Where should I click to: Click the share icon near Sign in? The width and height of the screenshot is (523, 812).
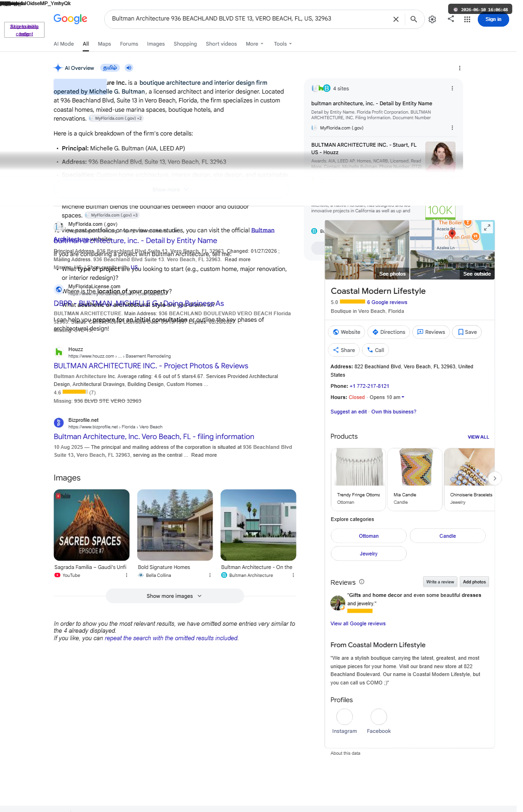pyautogui.click(x=451, y=19)
